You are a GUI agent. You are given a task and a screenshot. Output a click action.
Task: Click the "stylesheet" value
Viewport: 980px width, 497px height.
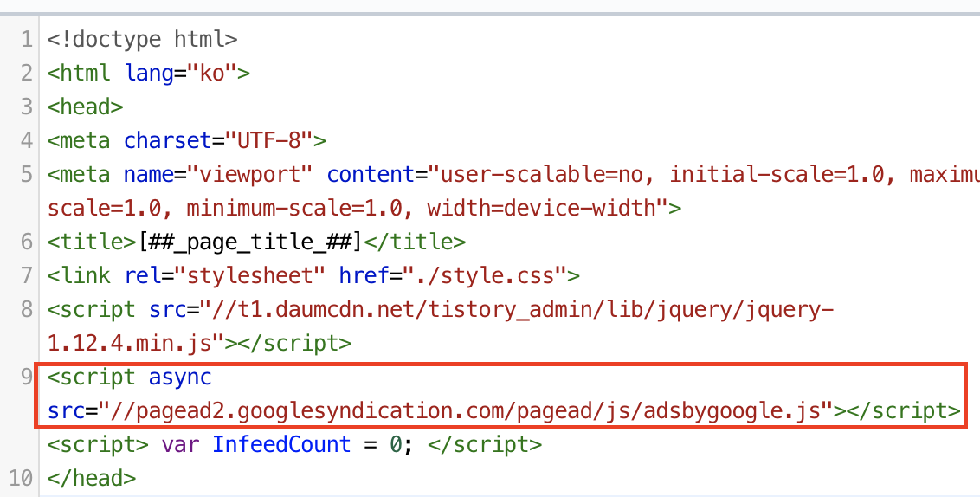[250, 275]
